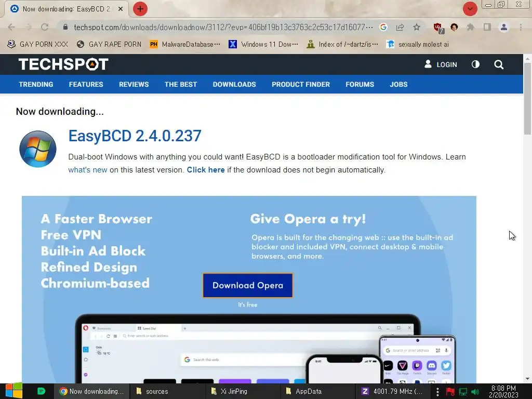Open the 8:08 PM clock
This screenshot has width=532, height=399.
pos(503,392)
